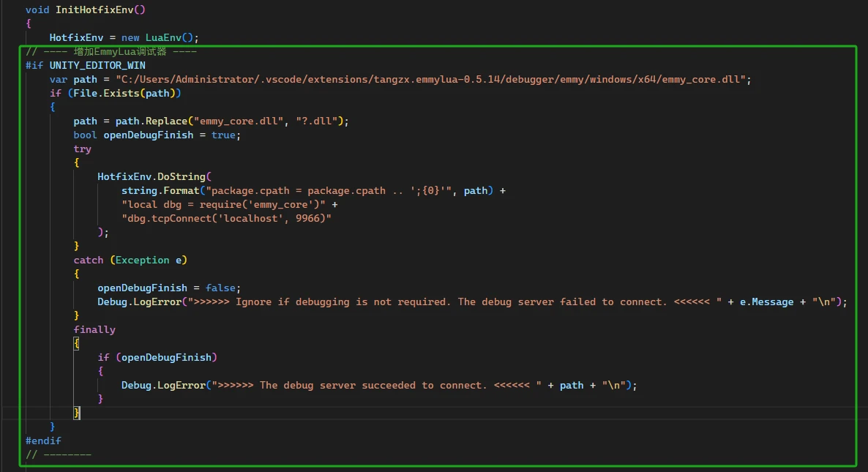Click the dbg.tcpConnect localhost 9966 string
The image size is (868, 472).
226,218
